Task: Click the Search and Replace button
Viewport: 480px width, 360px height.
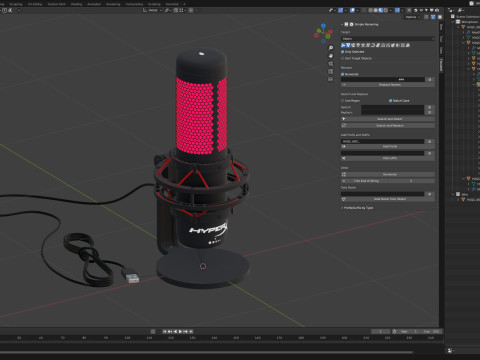Action: click(388, 125)
